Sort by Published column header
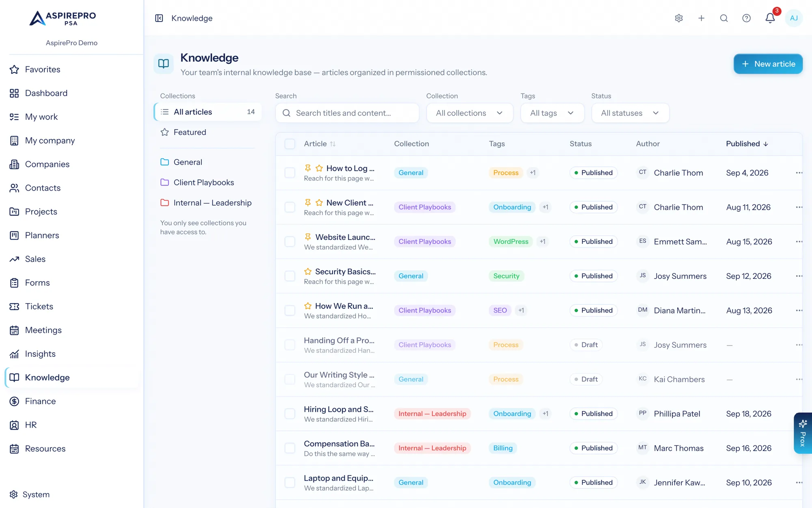The image size is (812, 508). [747, 144]
